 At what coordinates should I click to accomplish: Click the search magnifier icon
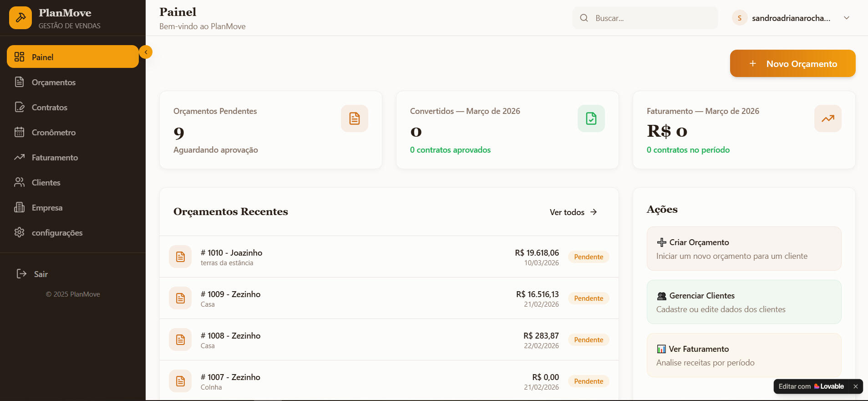[x=584, y=18]
